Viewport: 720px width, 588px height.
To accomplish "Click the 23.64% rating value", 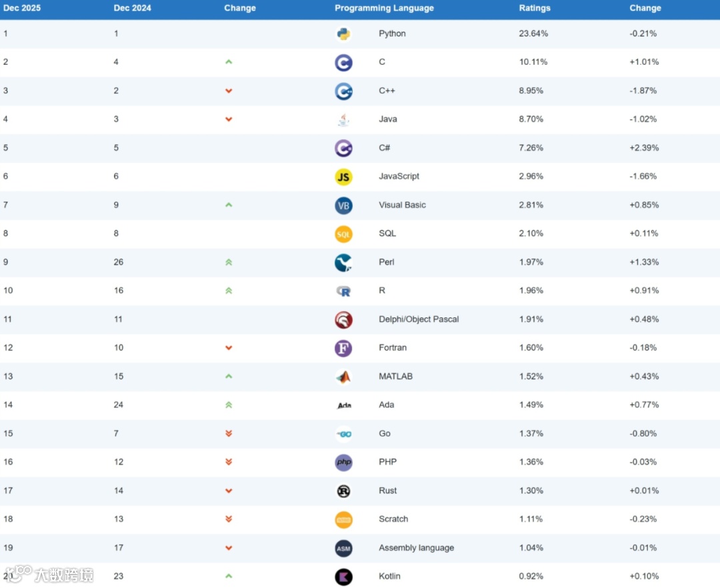I will pos(533,33).
